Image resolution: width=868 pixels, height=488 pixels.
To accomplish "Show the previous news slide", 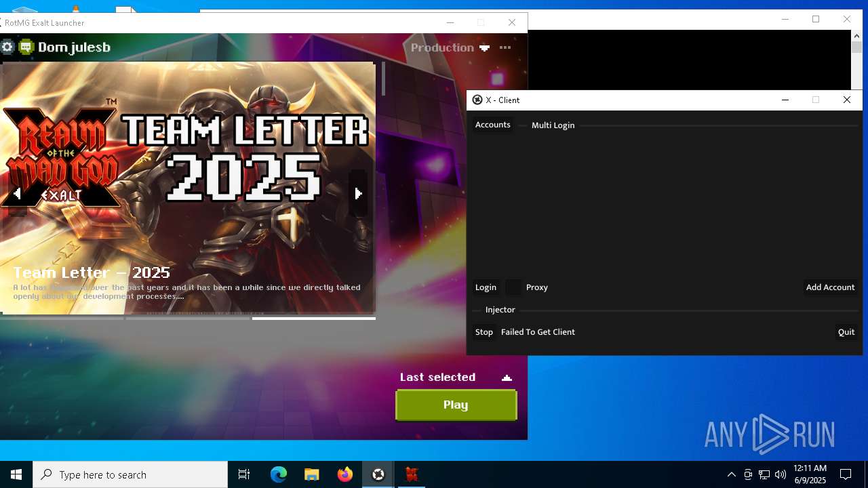I will [x=17, y=194].
